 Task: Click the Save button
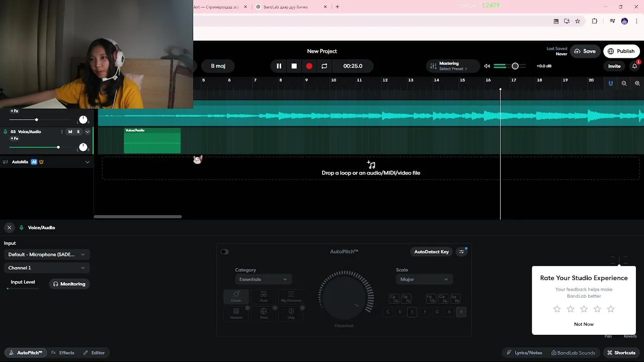[585, 51]
